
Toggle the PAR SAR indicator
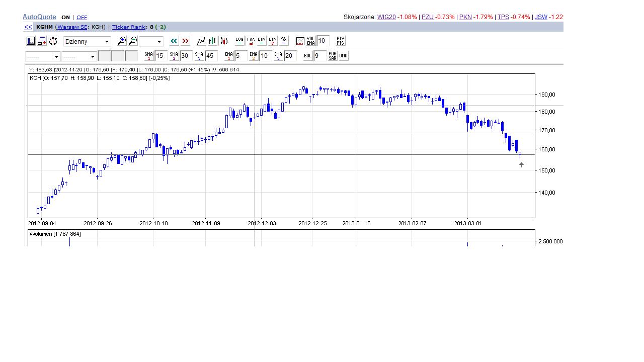point(333,56)
